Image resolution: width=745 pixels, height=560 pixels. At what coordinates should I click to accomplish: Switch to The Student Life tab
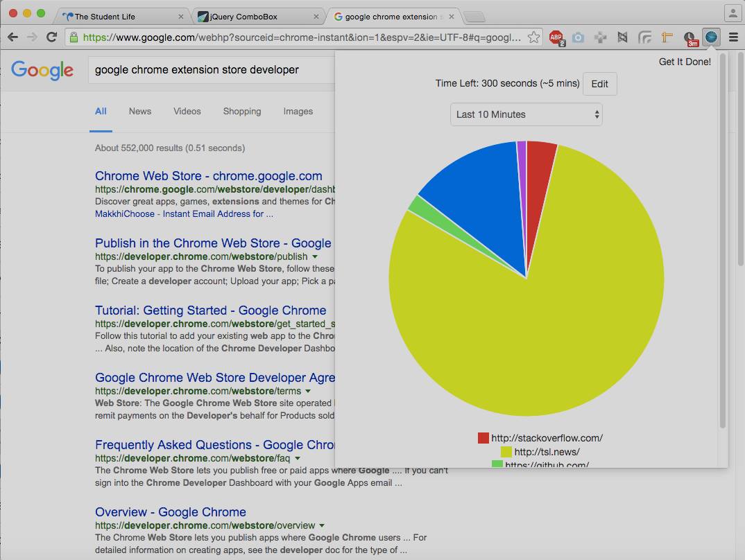(121, 17)
